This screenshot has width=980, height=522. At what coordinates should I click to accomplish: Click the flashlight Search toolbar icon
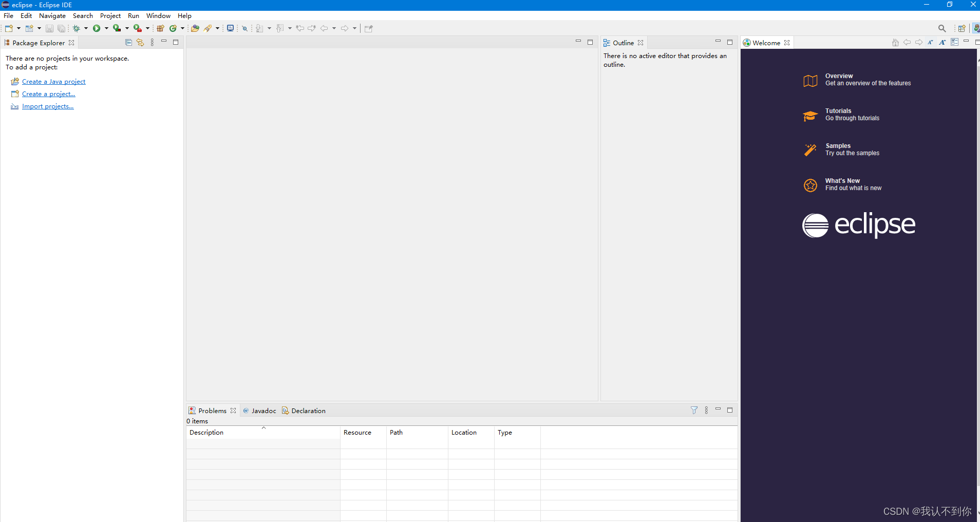[x=208, y=28]
